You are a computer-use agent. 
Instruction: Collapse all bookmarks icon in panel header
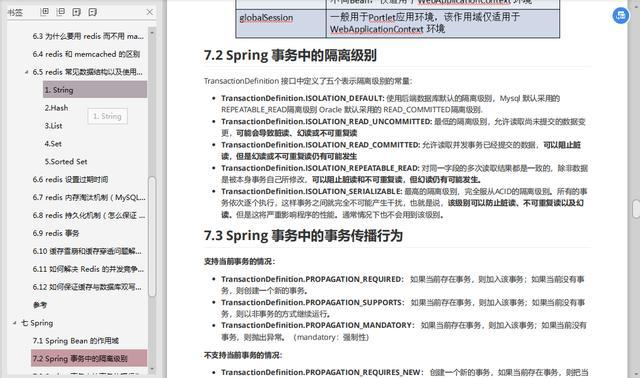(61, 12)
